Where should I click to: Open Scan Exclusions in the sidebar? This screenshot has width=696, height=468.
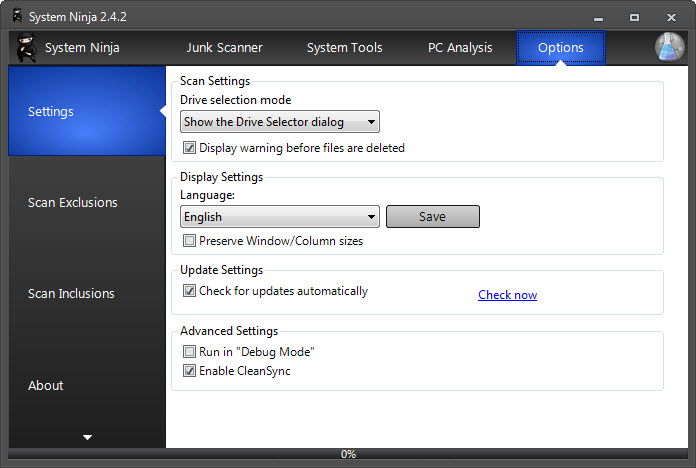[73, 203]
